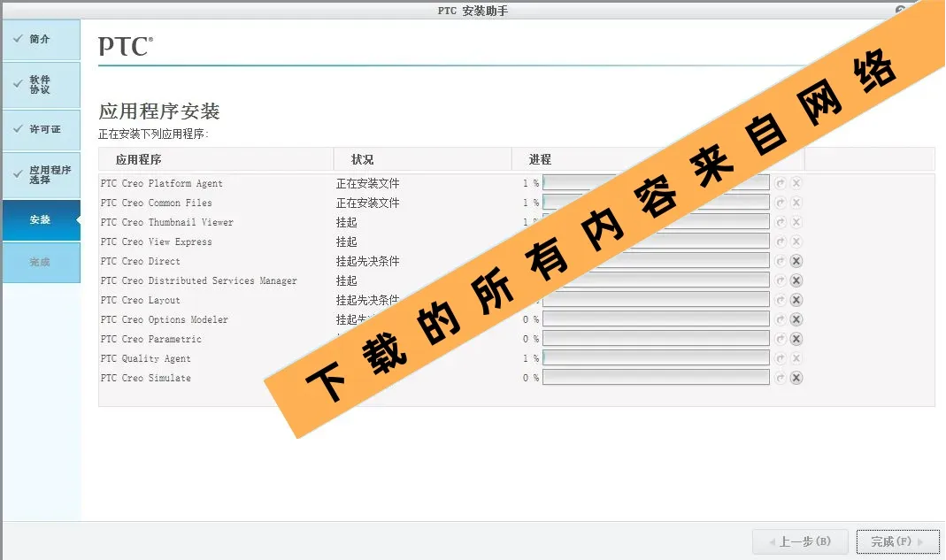Image resolution: width=946 pixels, height=560 pixels.
Task: Cancel PTC Creo Distributed Services Manager installation
Action: (796, 280)
